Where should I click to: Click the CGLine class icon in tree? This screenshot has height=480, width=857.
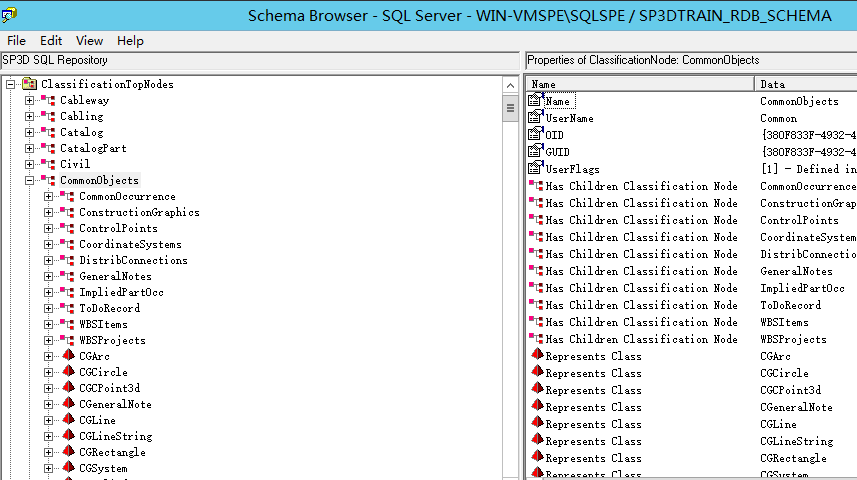pyautogui.click(x=68, y=419)
